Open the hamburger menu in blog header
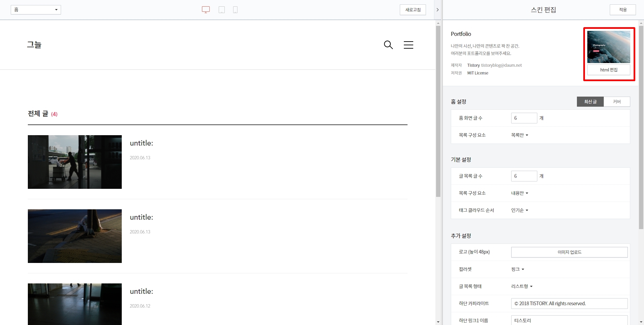This screenshot has height=325, width=644. (408, 45)
